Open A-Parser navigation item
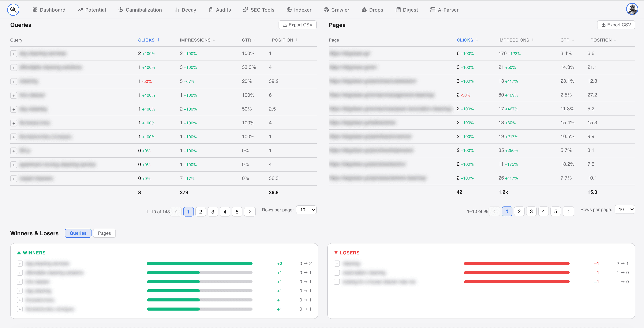This screenshot has width=644, height=328. tap(444, 10)
